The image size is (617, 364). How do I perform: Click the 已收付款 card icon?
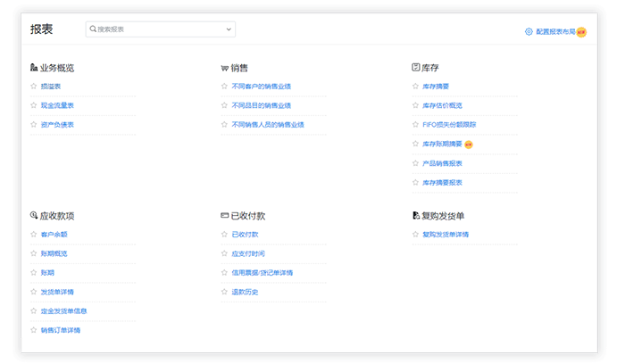point(224,215)
